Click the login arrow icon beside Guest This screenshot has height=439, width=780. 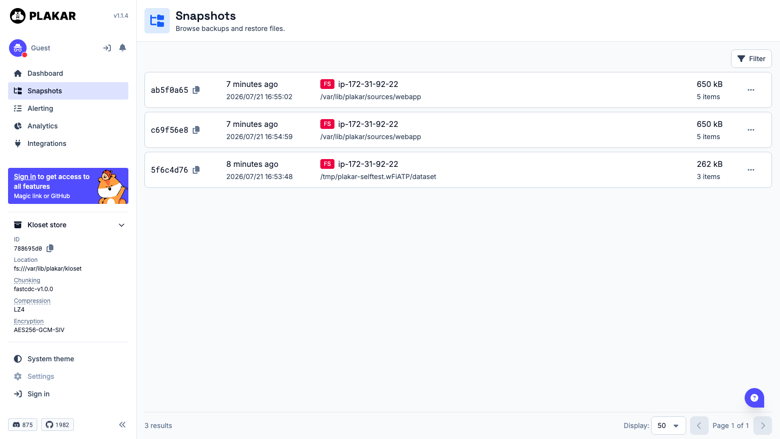(107, 48)
